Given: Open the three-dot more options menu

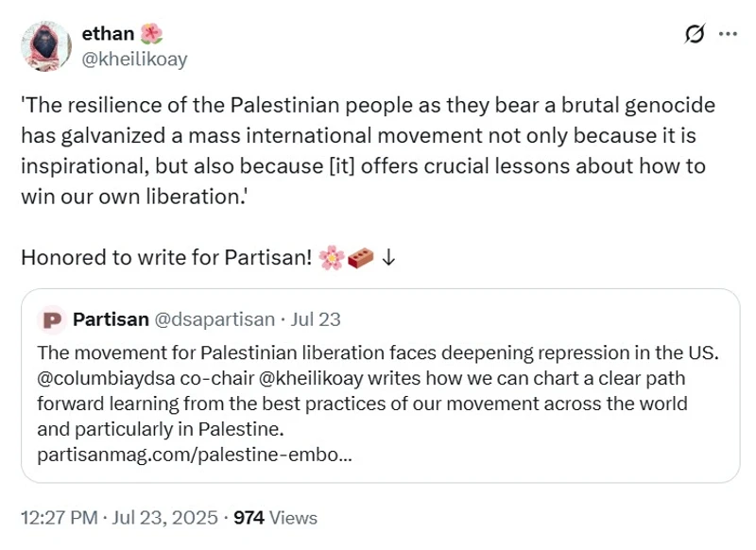Looking at the screenshot, I should pos(727,34).
